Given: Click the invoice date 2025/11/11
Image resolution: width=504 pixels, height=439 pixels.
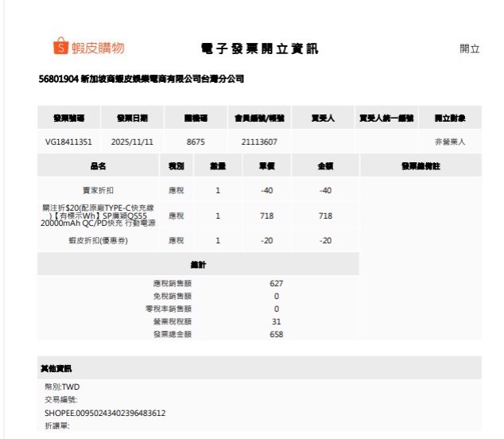Looking at the screenshot, I should [132, 142].
